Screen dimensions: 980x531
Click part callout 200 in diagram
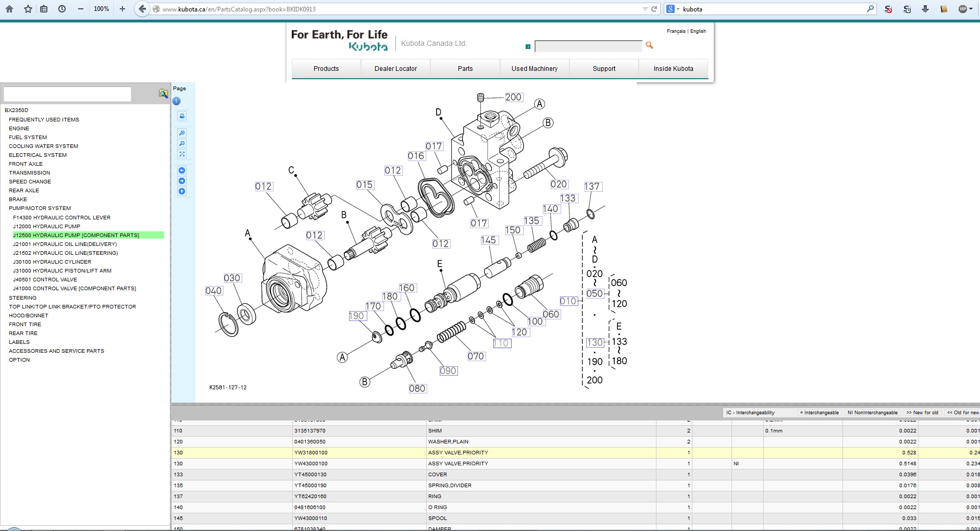513,97
